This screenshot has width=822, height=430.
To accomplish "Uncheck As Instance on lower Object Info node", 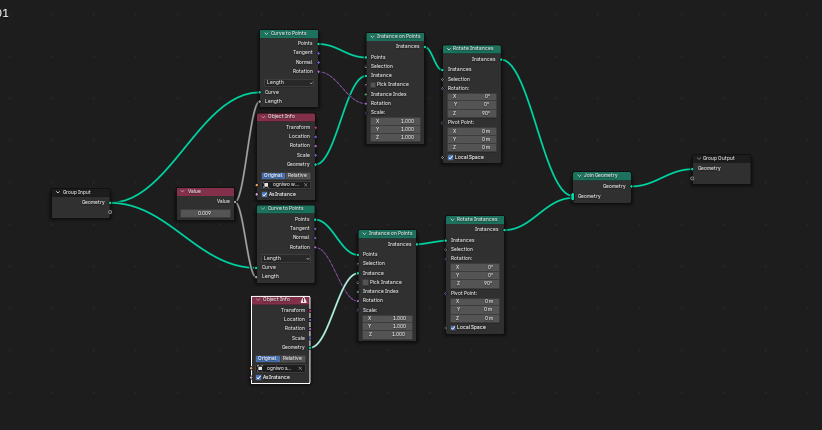I will [259, 377].
